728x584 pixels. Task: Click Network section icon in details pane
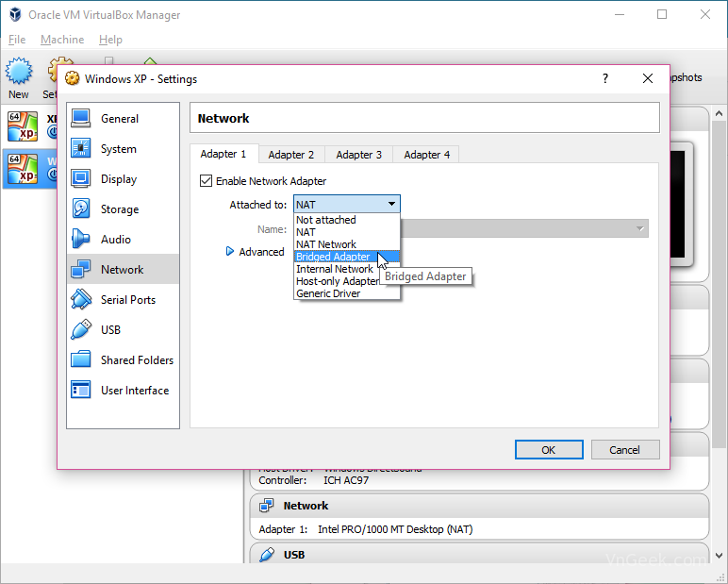click(267, 506)
